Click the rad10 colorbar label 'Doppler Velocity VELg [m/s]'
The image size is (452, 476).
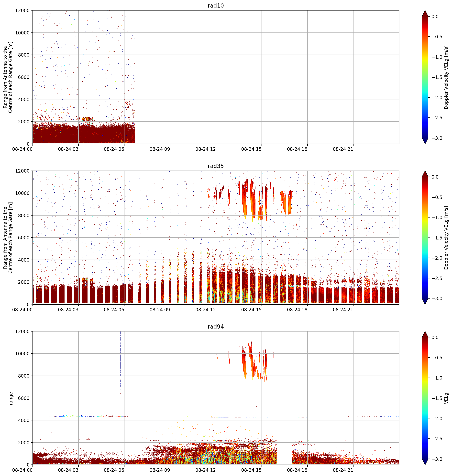[446, 77]
